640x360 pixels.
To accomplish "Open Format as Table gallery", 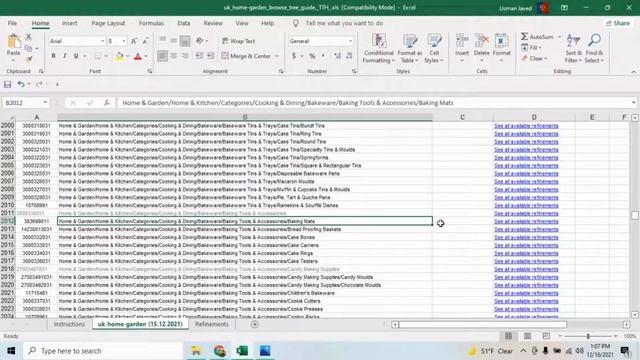I will coord(409,49).
